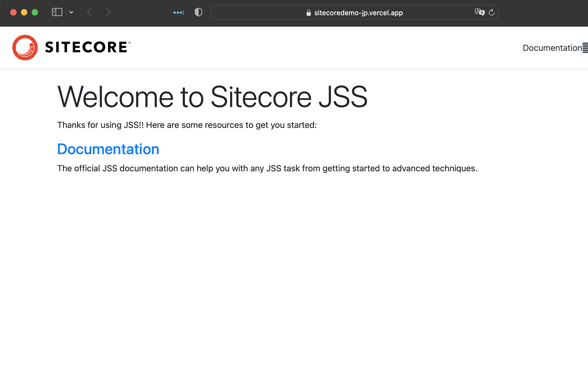Open the Documentation link in the header
The width and height of the screenshot is (588, 379).
point(552,48)
